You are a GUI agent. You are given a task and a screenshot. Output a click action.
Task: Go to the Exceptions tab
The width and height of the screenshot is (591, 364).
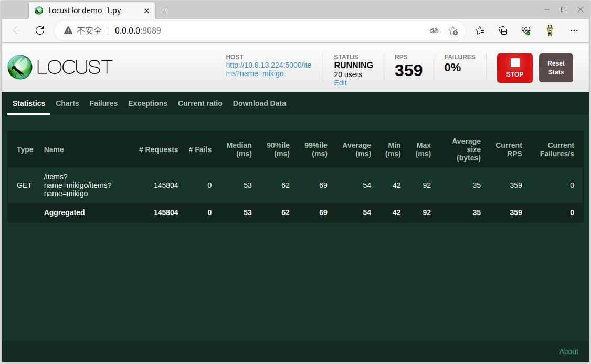pyautogui.click(x=147, y=103)
